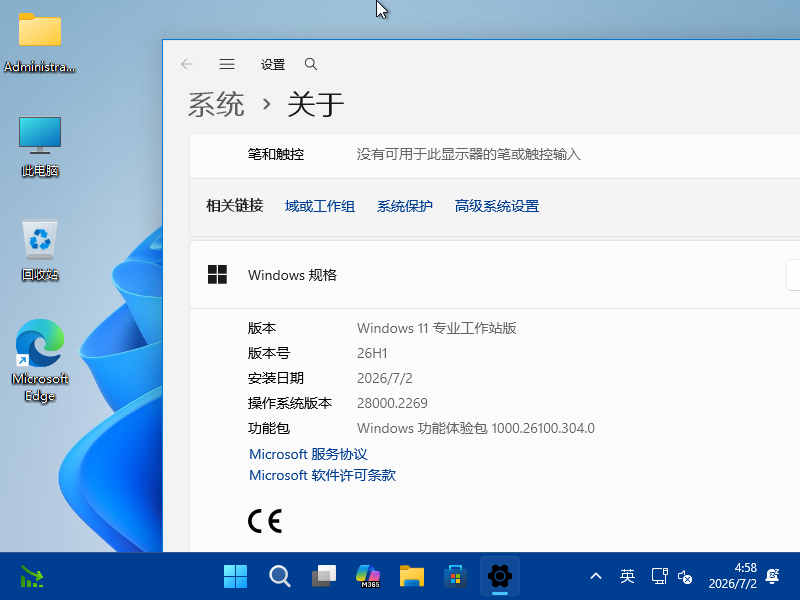The width and height of the screenshot is (800, 600).
Task: Open the green chart widget on taskbar
Action: [x=32, y=577]
